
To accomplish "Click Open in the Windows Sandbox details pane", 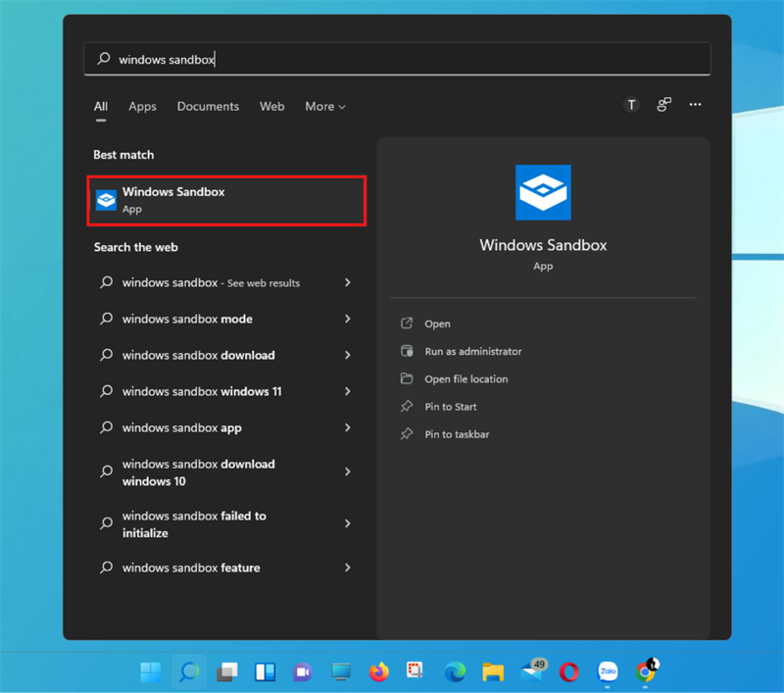I will [437, 323].
